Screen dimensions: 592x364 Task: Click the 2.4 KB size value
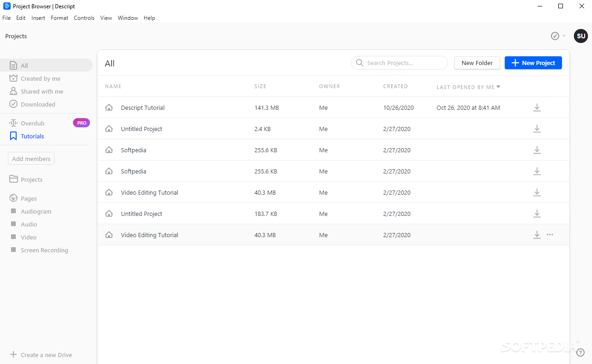tap(262, 129)
